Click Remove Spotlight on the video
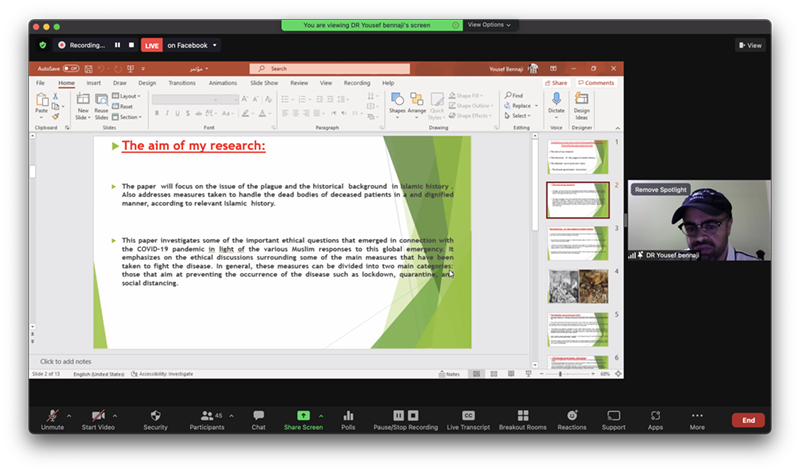The image size is (800, 472). [661, 189]
